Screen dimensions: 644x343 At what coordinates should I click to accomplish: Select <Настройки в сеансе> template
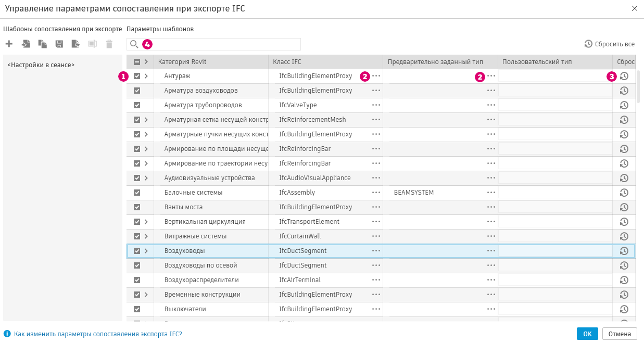(41, 65)
